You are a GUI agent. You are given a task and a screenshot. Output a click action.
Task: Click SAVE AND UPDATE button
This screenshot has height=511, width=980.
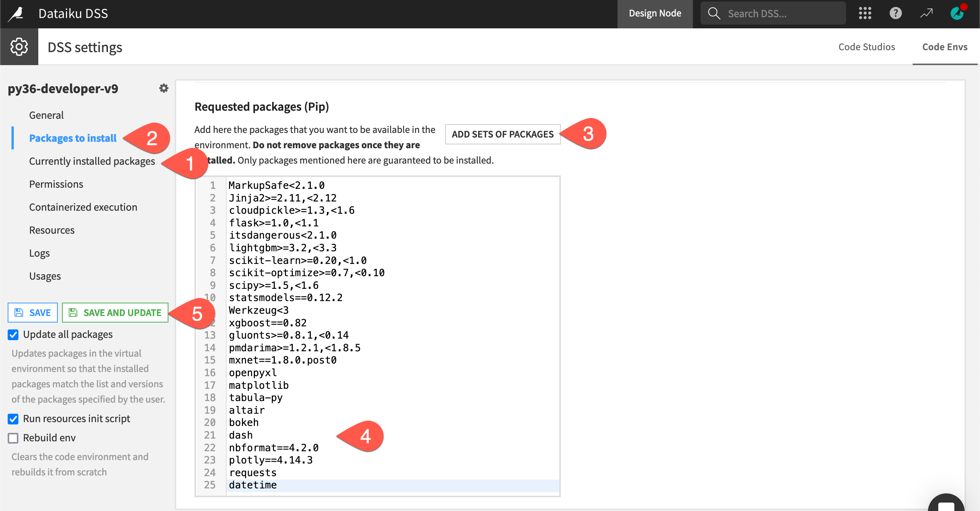[x=115, y=313]
